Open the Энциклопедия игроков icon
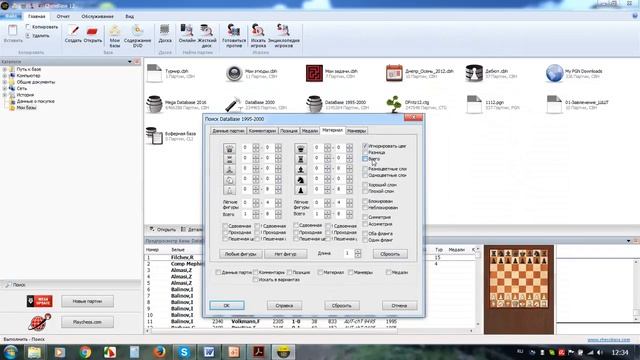 pyautogui.click(x=284, y=36)
